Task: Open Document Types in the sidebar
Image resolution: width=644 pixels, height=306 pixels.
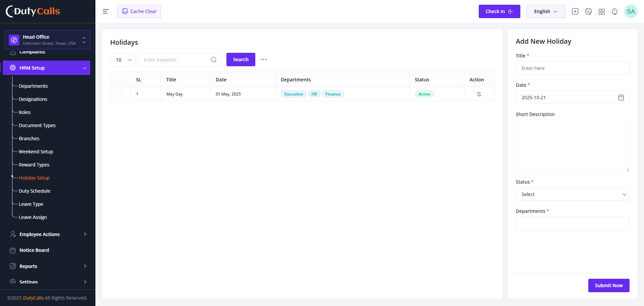Action: (x=37, y=125)
